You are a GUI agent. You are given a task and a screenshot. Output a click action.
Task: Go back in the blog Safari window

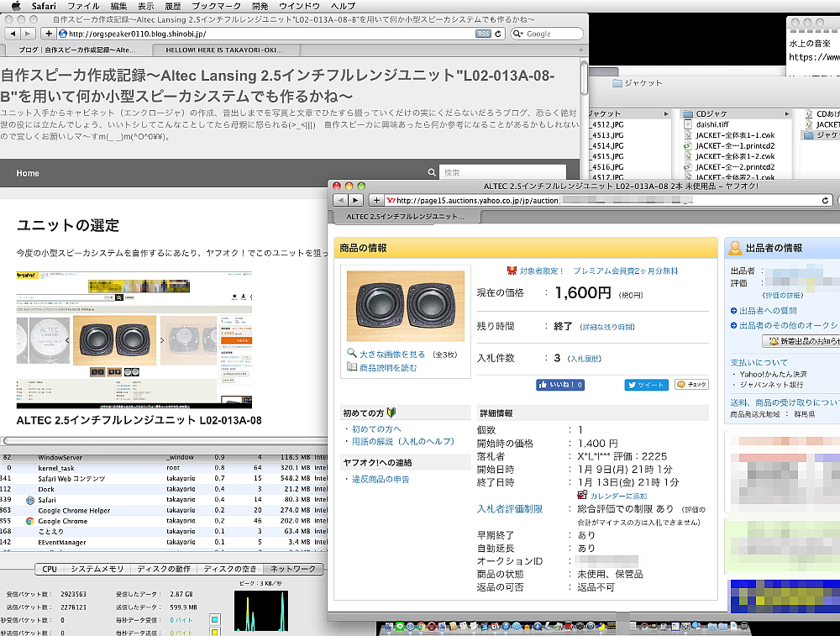pos(13,34)
